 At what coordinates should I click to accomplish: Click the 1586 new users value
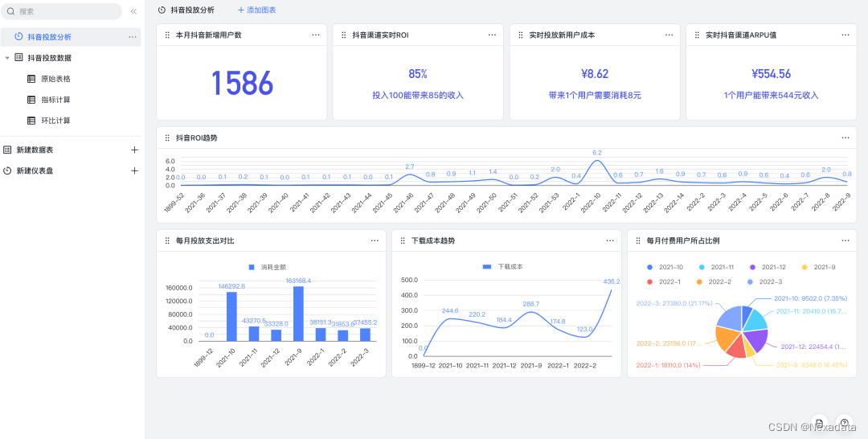[242, 83]
